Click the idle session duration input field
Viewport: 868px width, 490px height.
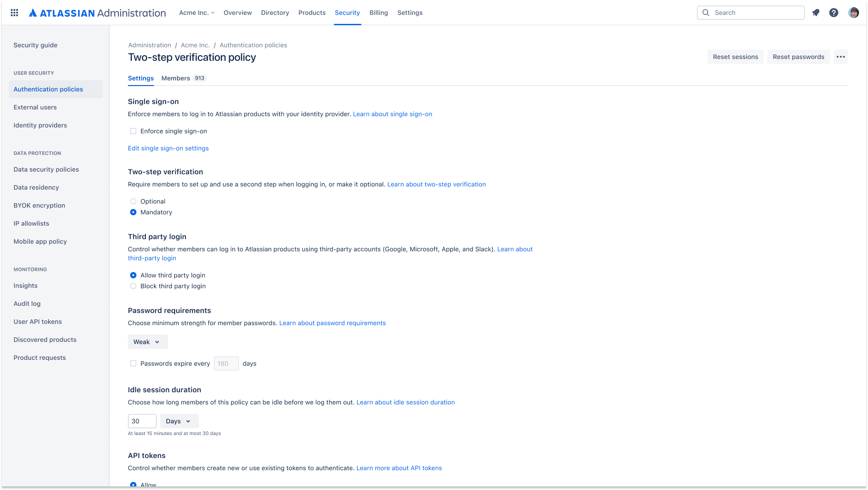(141, 421)
